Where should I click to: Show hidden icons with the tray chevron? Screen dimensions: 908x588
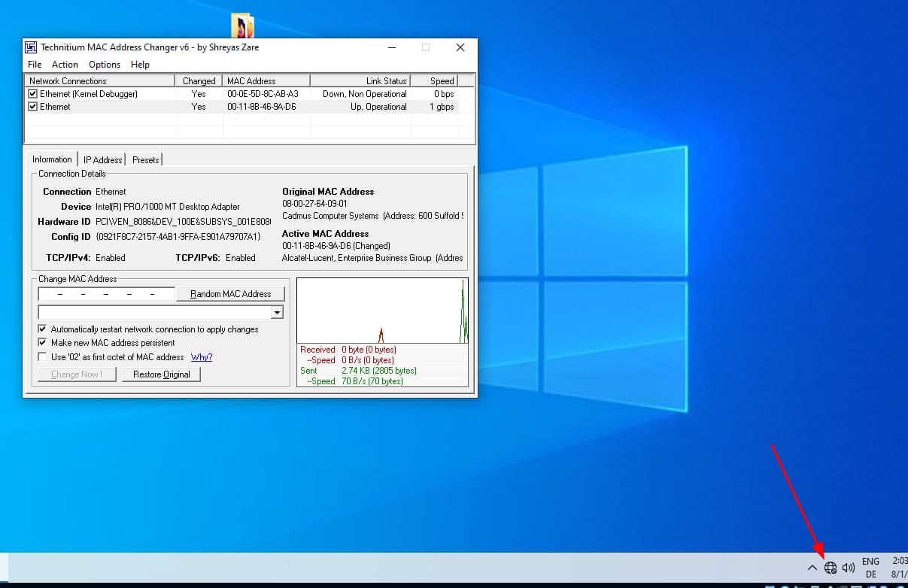[x=812, y=568]
